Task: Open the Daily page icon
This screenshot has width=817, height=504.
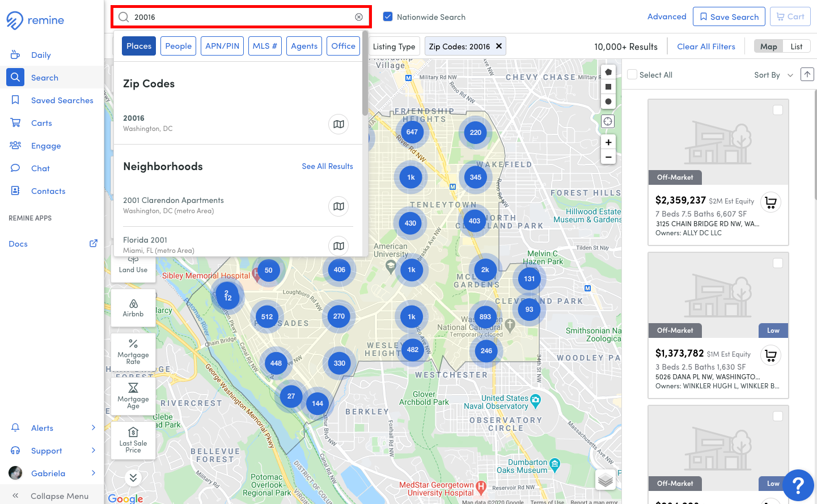Action: click(x=15, y=55)
